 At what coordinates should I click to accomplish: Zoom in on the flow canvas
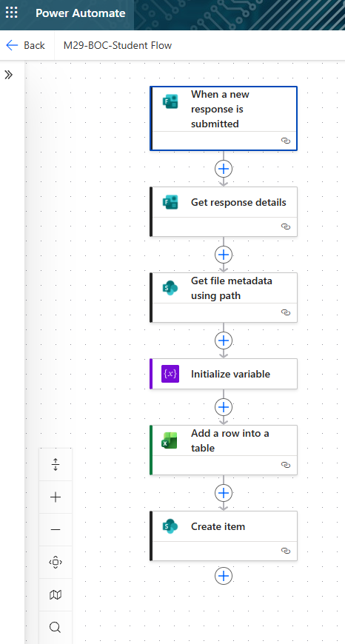[x=56, y=497]
